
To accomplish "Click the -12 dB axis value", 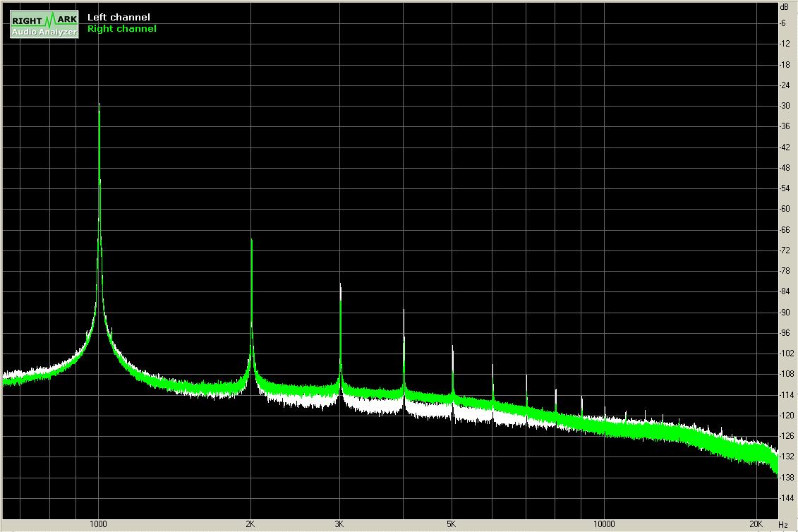I will 785,44.
